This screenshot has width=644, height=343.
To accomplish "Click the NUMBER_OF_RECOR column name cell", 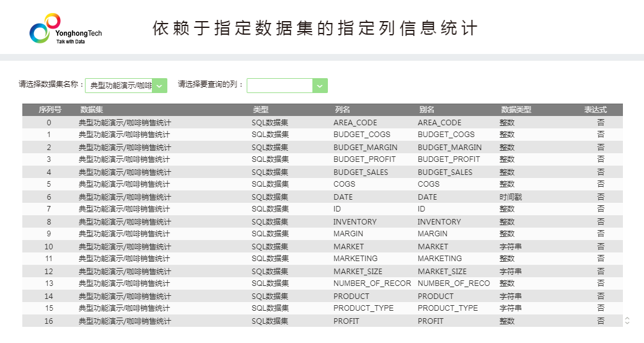I will pos(372,283).
